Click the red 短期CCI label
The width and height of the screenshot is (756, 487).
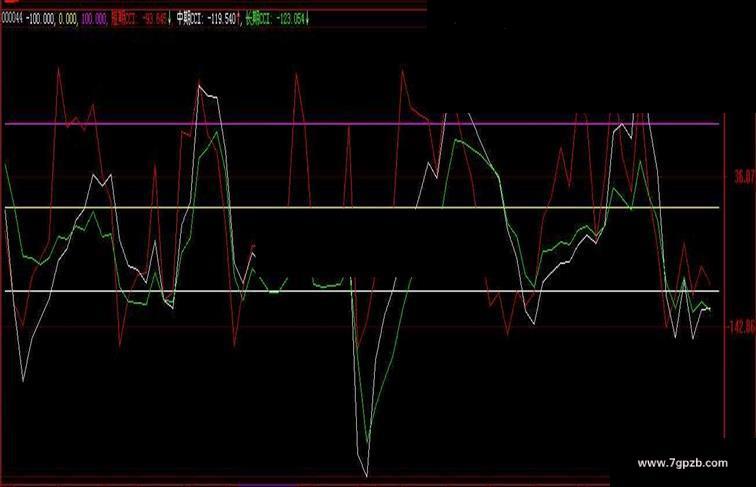125,19
